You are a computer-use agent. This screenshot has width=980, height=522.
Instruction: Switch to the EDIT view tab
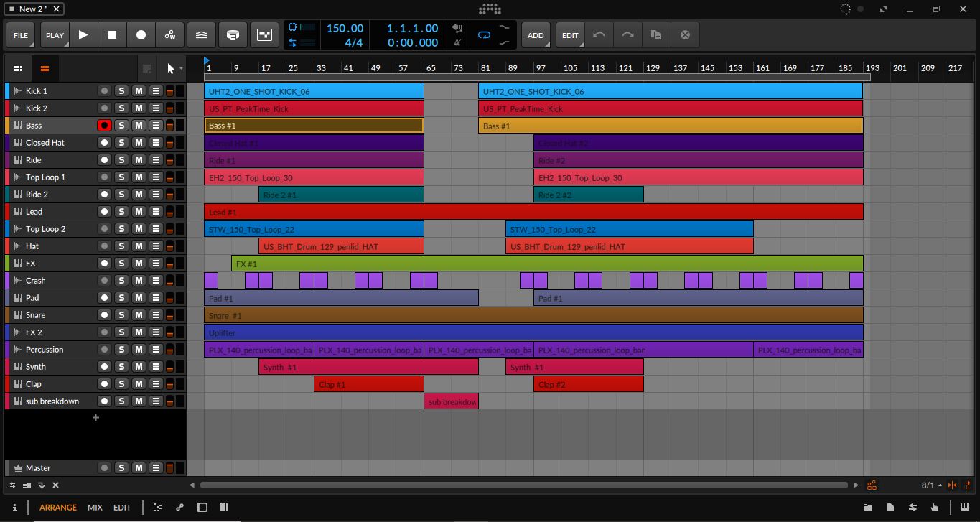[122, 507]
